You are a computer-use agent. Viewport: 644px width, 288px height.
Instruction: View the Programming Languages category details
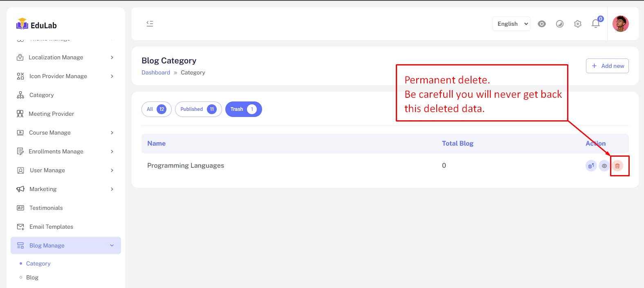pyautogui.click(x=604, y=166)
